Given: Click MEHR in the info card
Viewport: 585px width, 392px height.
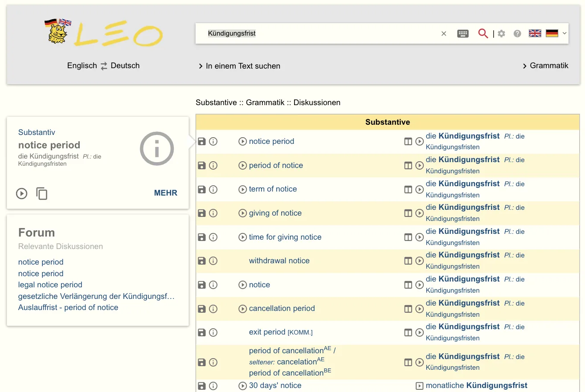Looking at the screenshot, I should [166, 193].
